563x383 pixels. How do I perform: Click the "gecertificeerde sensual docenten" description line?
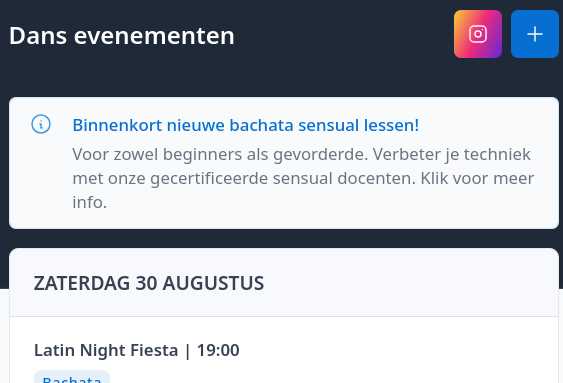244,178
